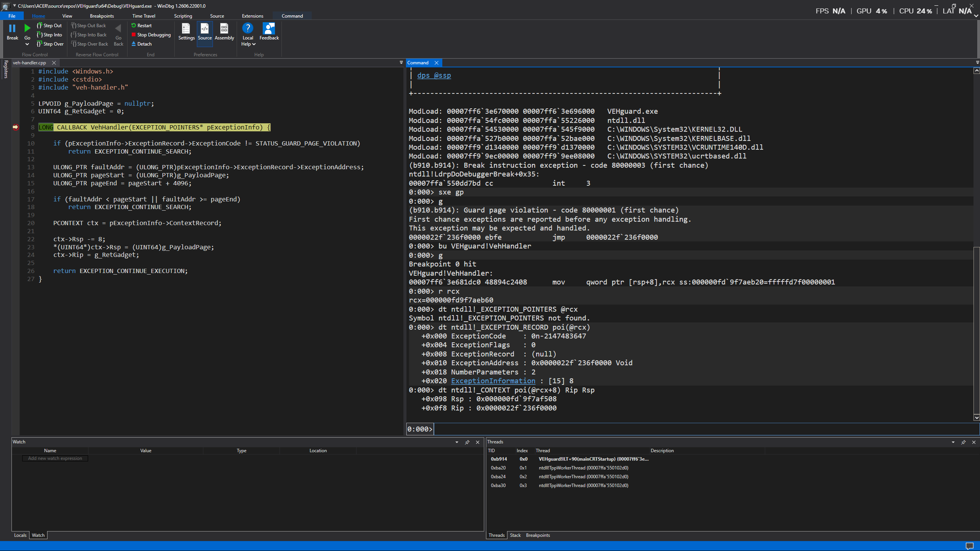Click Add new watch expression field
Viewport: 980px width, 551px height.
(55, 458)
